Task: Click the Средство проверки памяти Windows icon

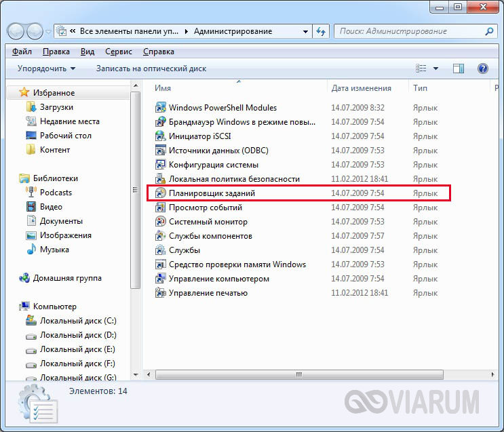Action: (x=160, y=264)
